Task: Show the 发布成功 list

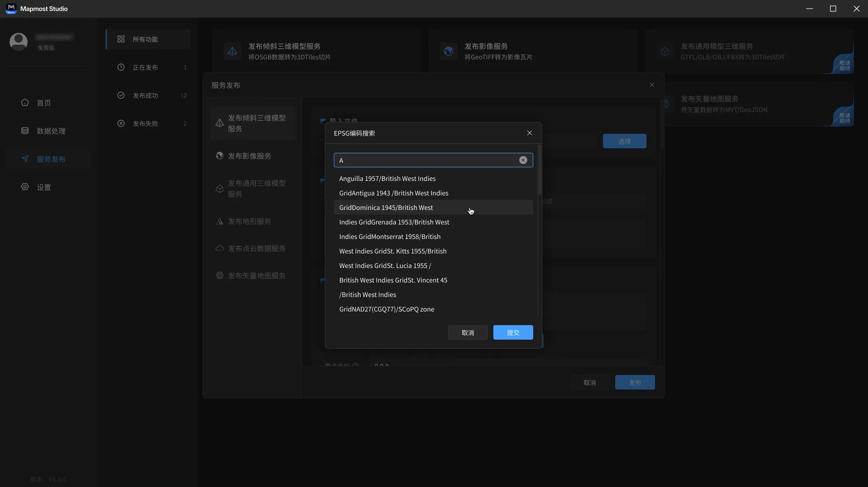Action: 148,95
